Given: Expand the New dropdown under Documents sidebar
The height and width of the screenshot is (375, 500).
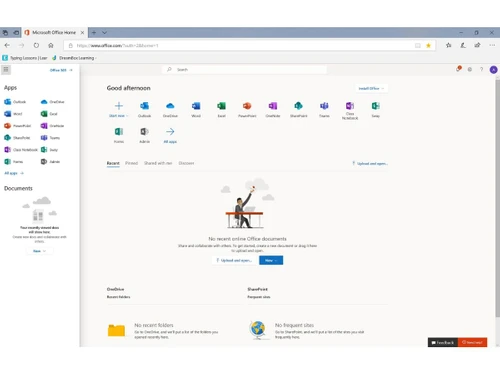Looking at the screenshot, I should (x=39, y=251).
